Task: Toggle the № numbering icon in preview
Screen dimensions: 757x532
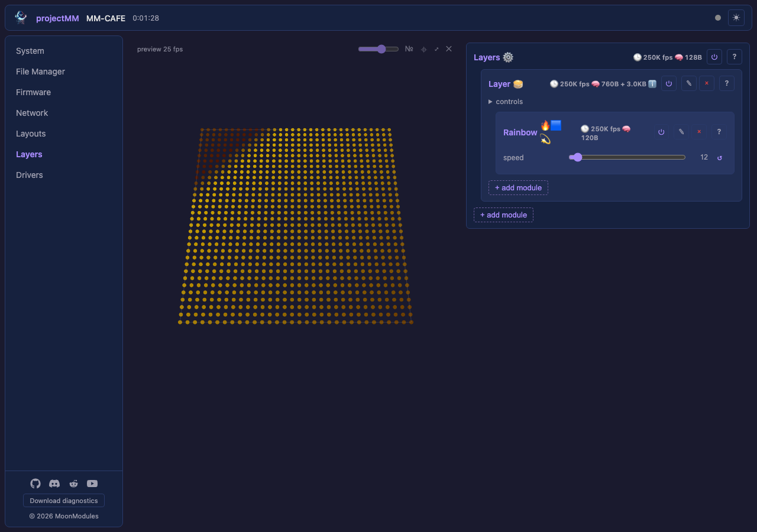Action: coord(409,49)
